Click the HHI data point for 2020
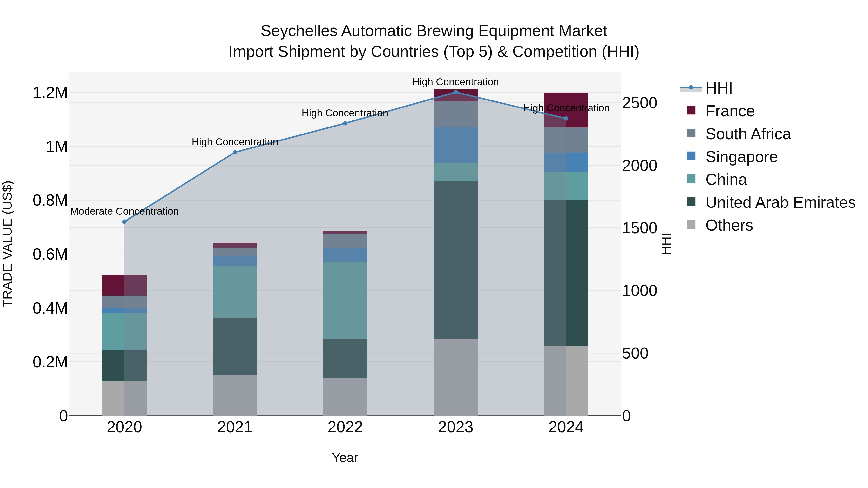The width and height of the screenshot is (868, 488). [124, 222]
